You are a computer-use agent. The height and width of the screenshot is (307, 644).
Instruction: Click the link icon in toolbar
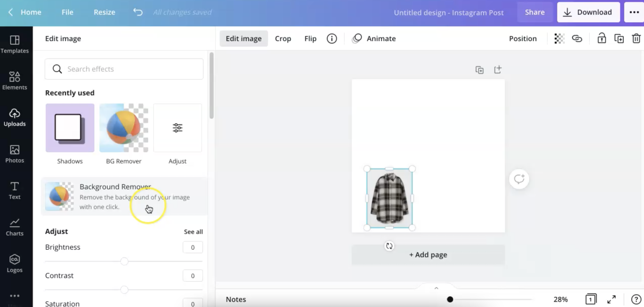pos(577,39)
